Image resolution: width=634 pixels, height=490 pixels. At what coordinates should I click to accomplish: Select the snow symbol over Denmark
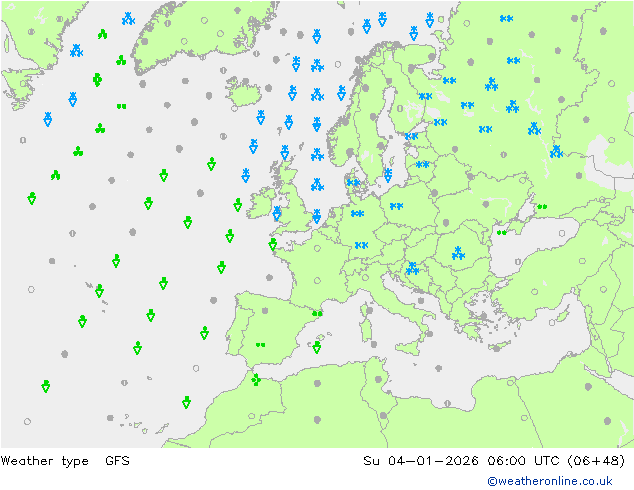(x=353, y=183)
